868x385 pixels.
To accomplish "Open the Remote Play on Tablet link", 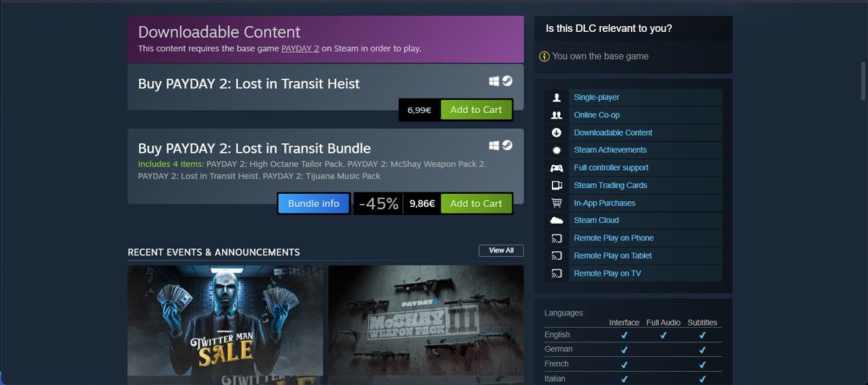I will (613, 255).
